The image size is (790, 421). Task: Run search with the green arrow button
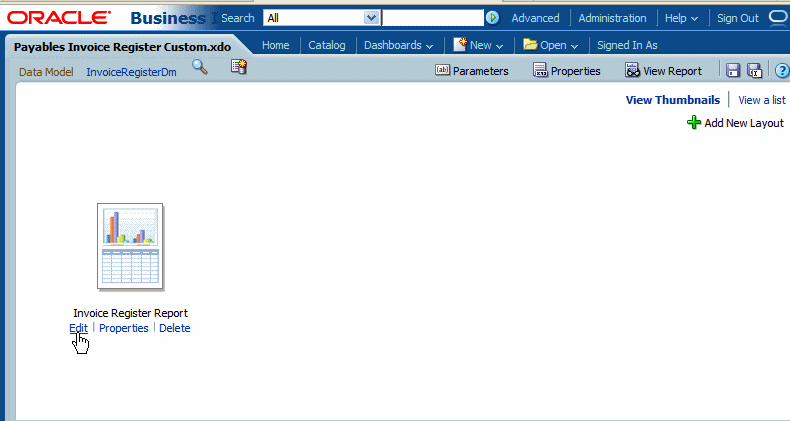tap(492, 18)
